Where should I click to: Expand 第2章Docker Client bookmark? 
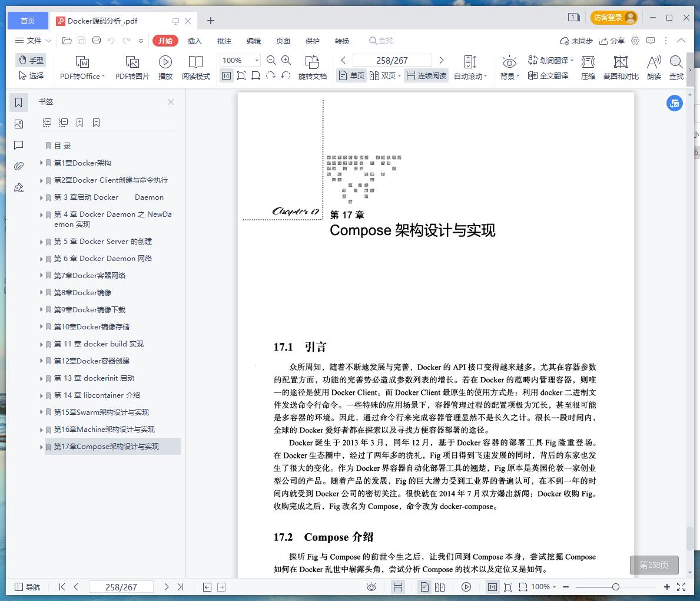pyautogui.click(x=41, y=180)
